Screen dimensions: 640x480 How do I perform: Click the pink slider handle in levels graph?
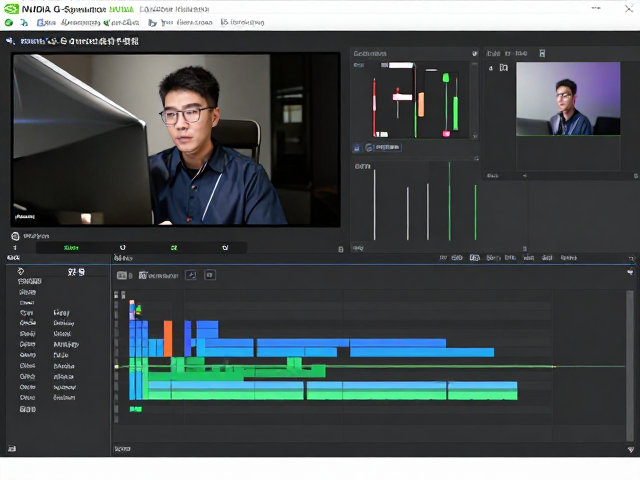(446, 133)
